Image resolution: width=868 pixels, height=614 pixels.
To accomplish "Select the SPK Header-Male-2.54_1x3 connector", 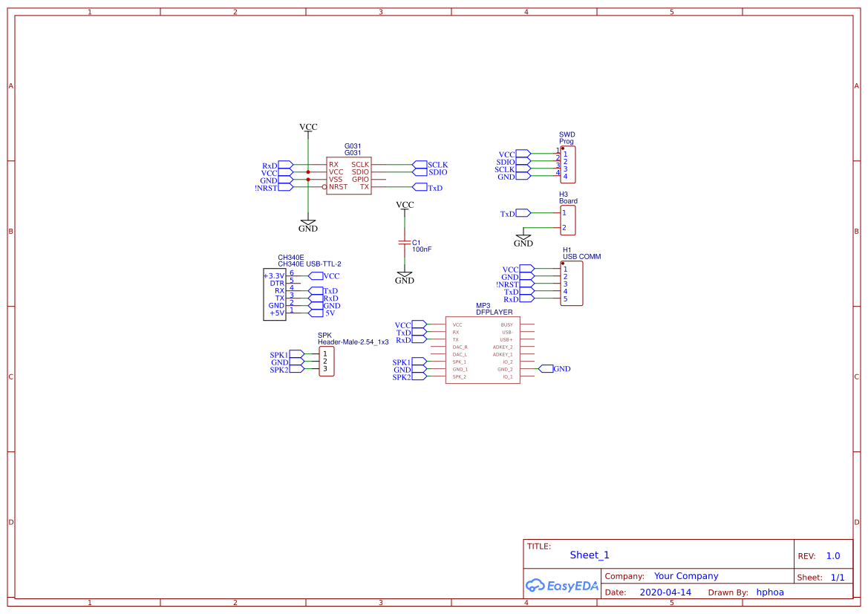I will (x=326, y=362).
